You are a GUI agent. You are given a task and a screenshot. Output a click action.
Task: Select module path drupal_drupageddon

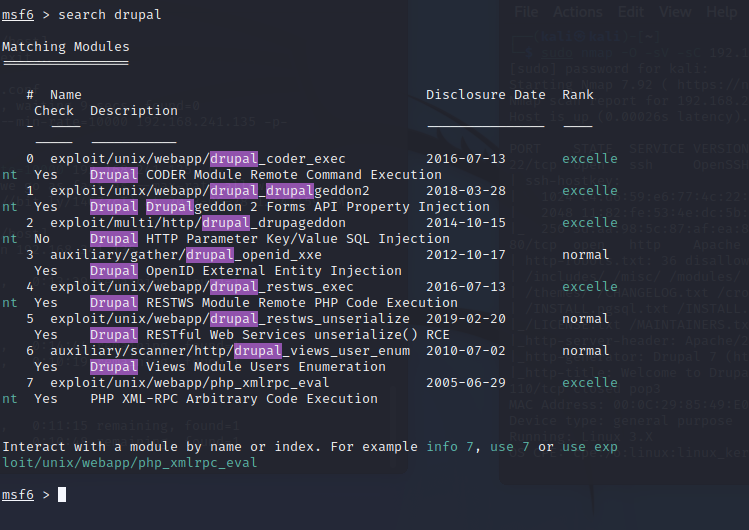[x=198, y=223]
